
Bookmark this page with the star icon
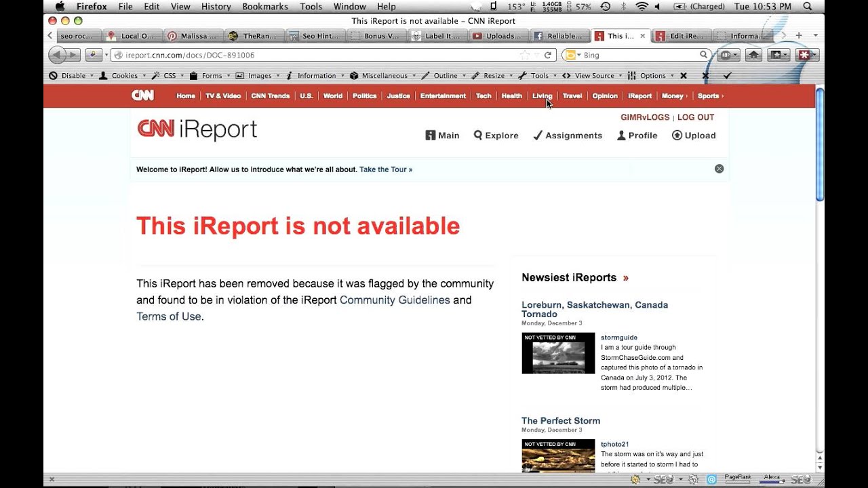point(524,55)
